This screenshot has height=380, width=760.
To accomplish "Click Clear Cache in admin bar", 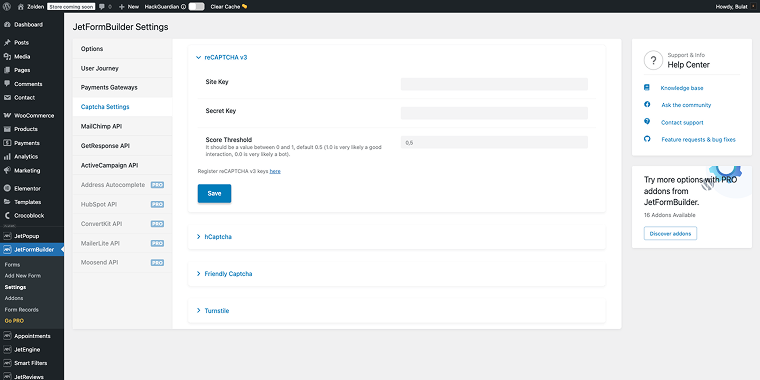I will point(229,7).
